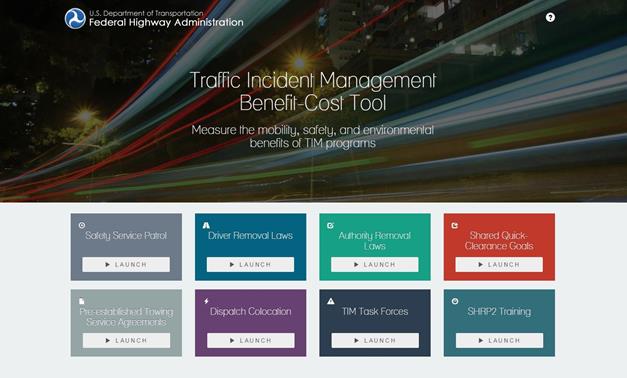This screenshot has width=627, height=378.
Task: Click the Driver Removal Laws road icon
Action: point(206,225)
